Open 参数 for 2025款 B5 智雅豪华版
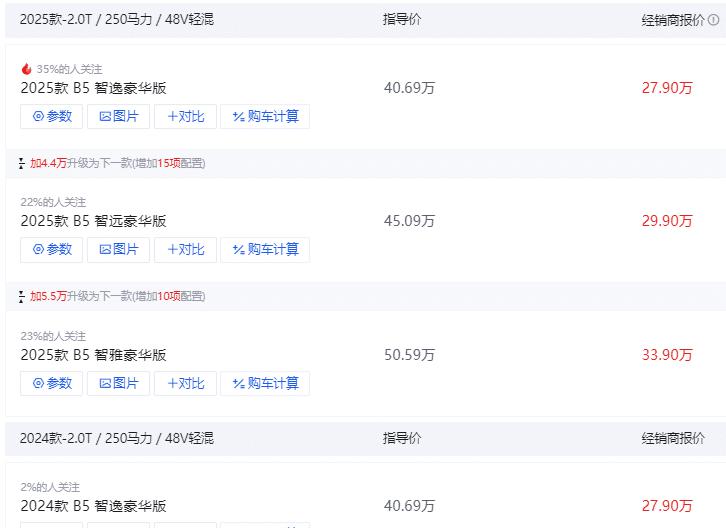 tap(51, 383)
